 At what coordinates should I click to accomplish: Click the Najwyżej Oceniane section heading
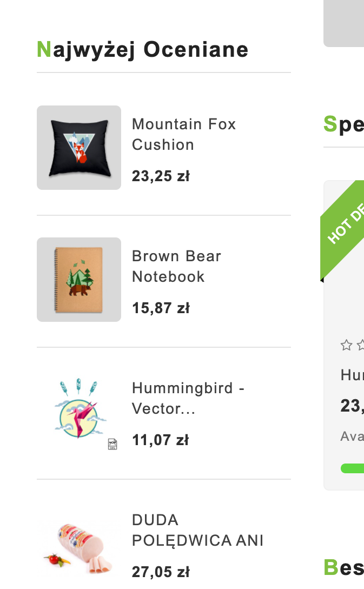click(x=142, y=50)
